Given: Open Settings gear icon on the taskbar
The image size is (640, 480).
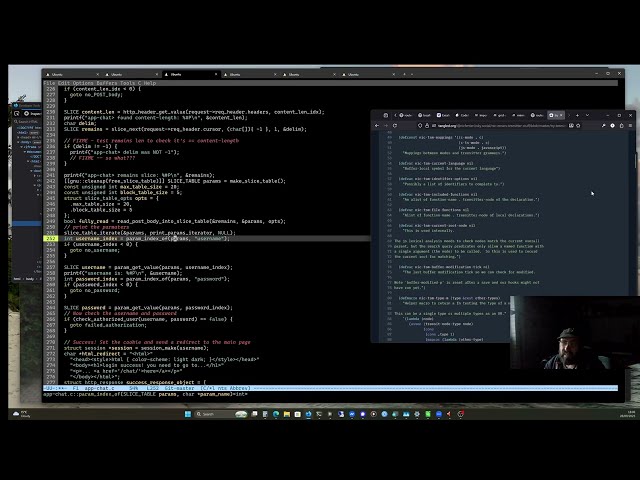Looking at the screenshot, I should (x=417, y=414).
